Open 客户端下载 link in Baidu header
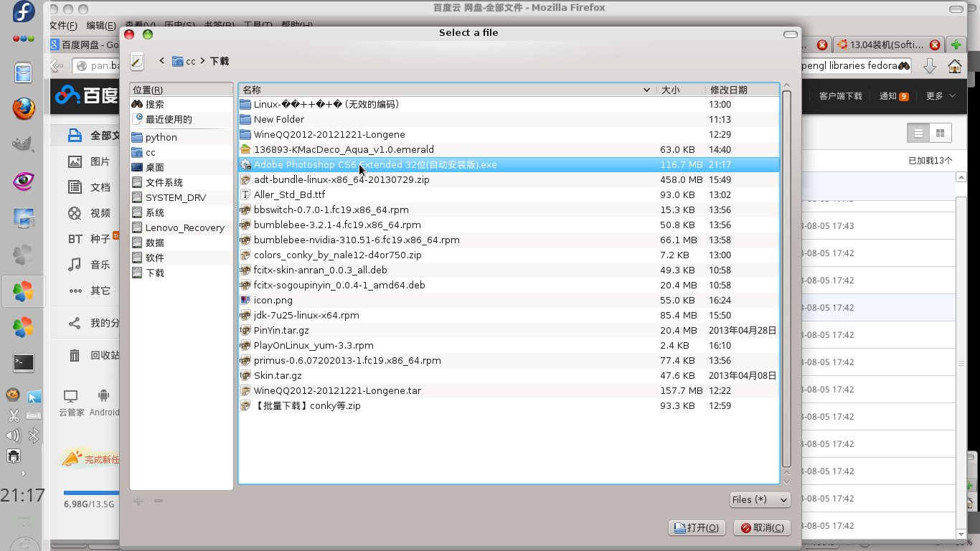 click(x=841, y=95)
